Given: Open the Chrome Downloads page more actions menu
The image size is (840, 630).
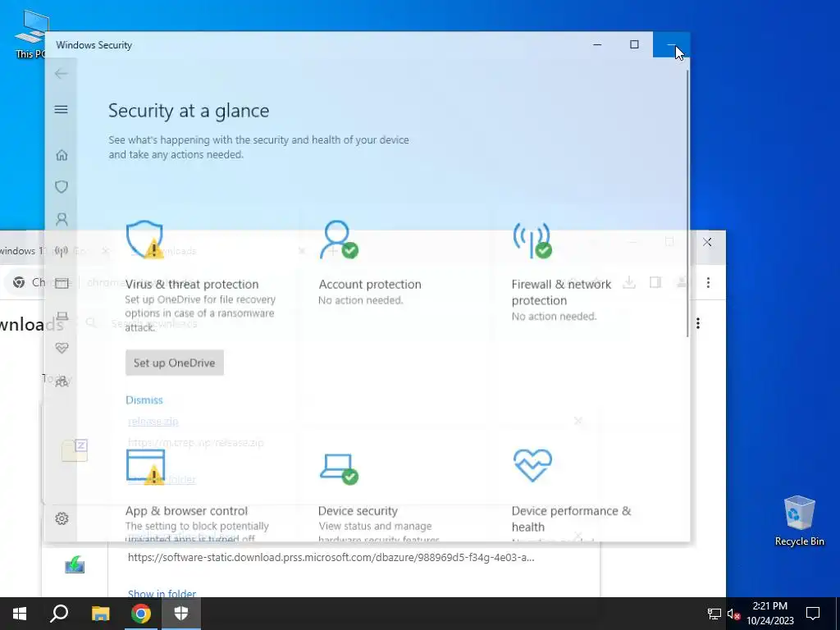Looking at the screenshot, I should pos(697,323).
